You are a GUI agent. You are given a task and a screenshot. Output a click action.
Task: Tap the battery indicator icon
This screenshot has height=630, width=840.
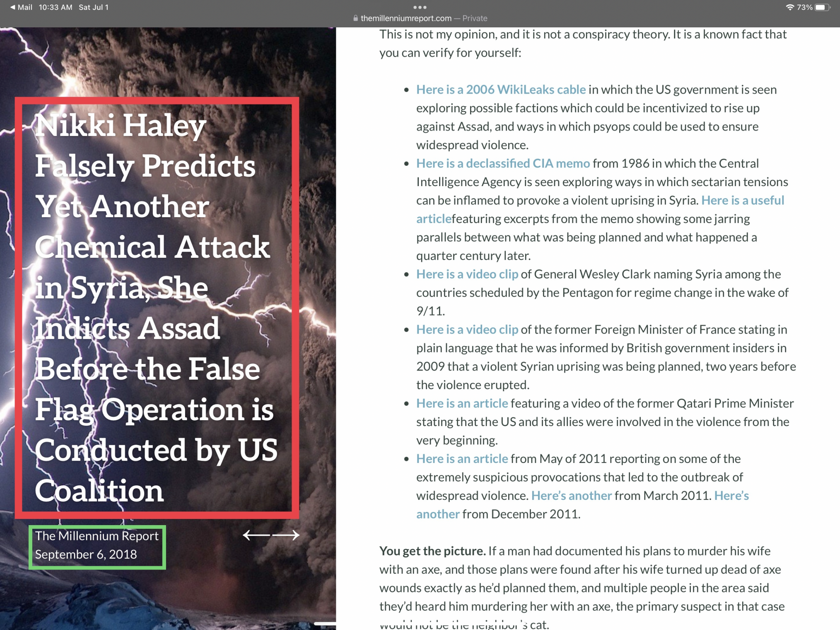click(822, 7)
